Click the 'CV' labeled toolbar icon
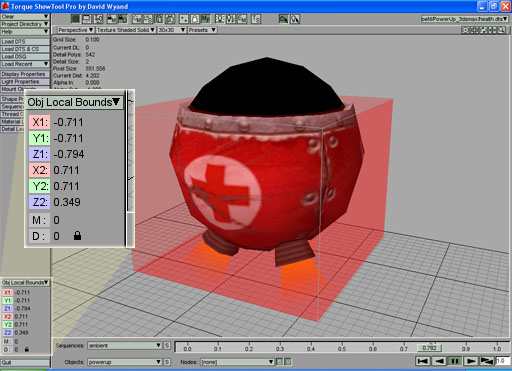The height and width of the screenshot is (371, 512). (137, 19)
